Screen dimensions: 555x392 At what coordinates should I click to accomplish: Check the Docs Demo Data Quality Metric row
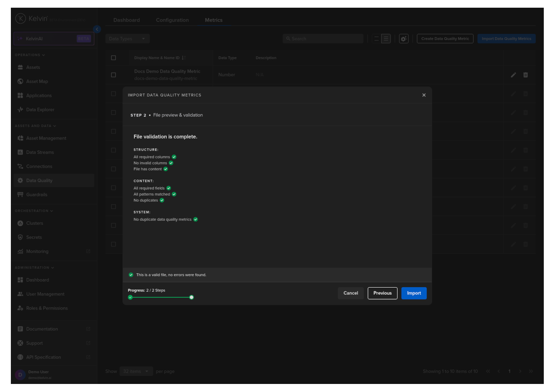click(114, 75)
